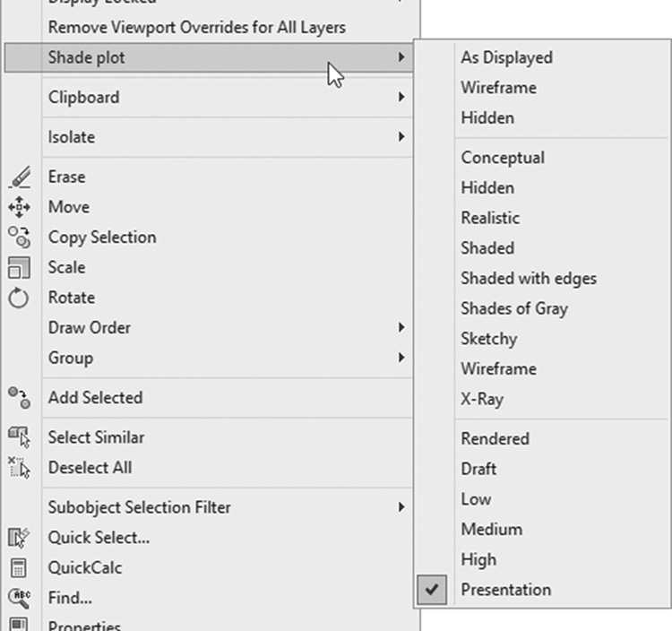Toggle the checked Presentation checkmark
The width and height of the screenshot is (672, 631).
point(432,590)
